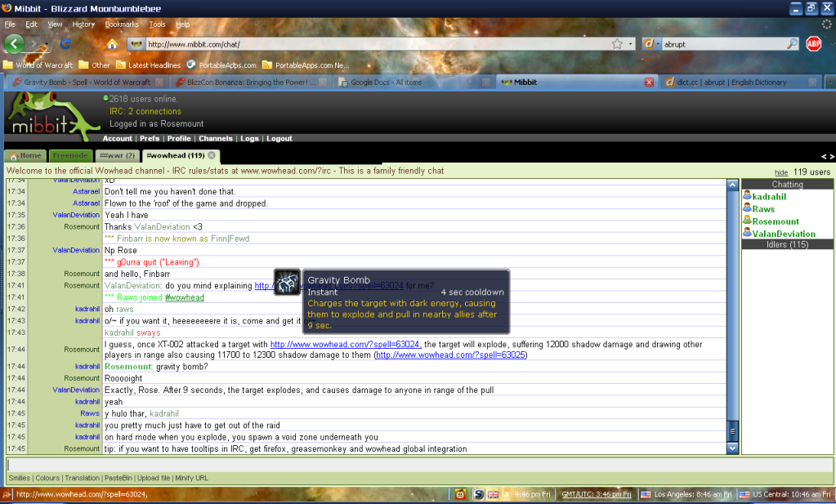This screenshot has width=836, height=504.
Task: Click the search box containing abrupt
Action: pos(724,44)
